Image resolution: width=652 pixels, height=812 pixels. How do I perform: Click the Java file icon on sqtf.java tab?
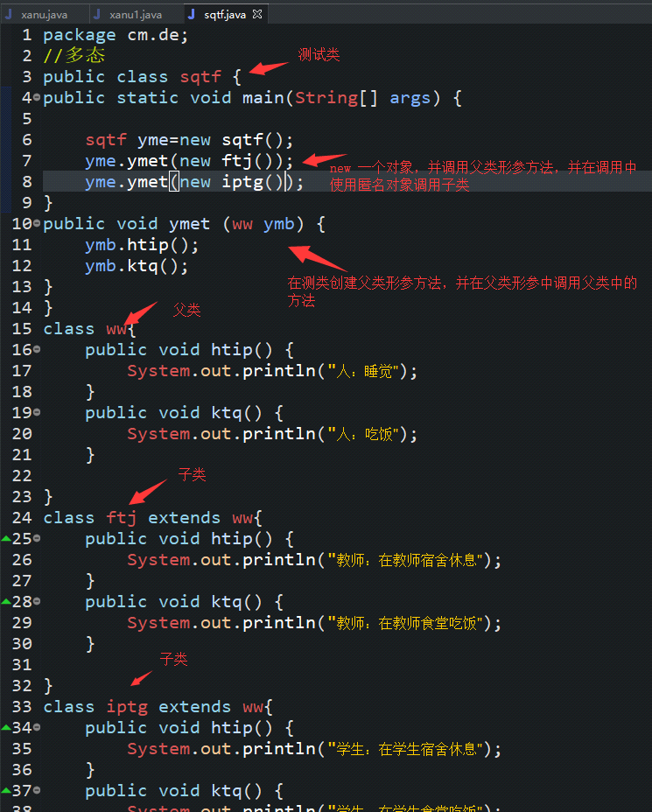(x=192, y=15)
